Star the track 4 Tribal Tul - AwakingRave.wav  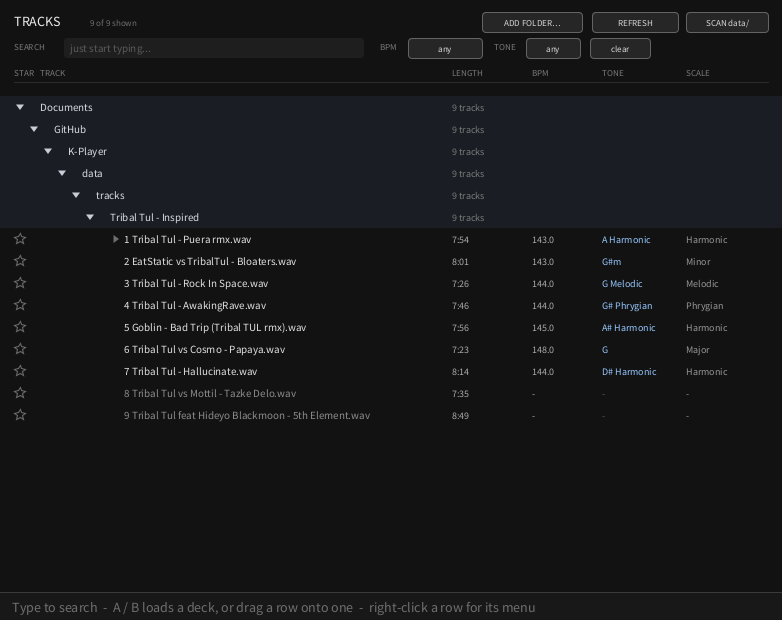click(x=20, y=305)
